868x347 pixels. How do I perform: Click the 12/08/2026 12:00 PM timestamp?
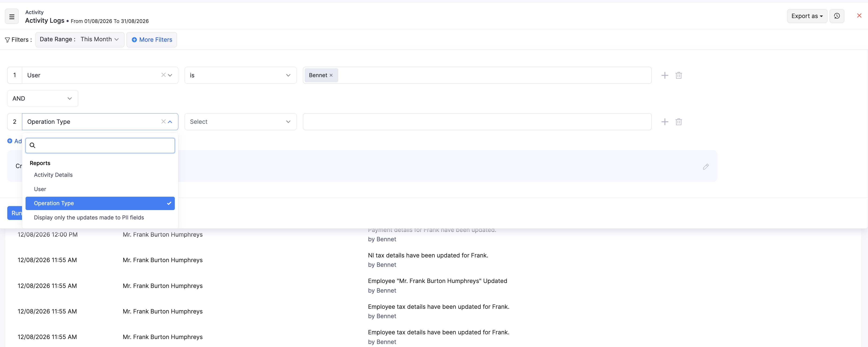coord(48,234)
